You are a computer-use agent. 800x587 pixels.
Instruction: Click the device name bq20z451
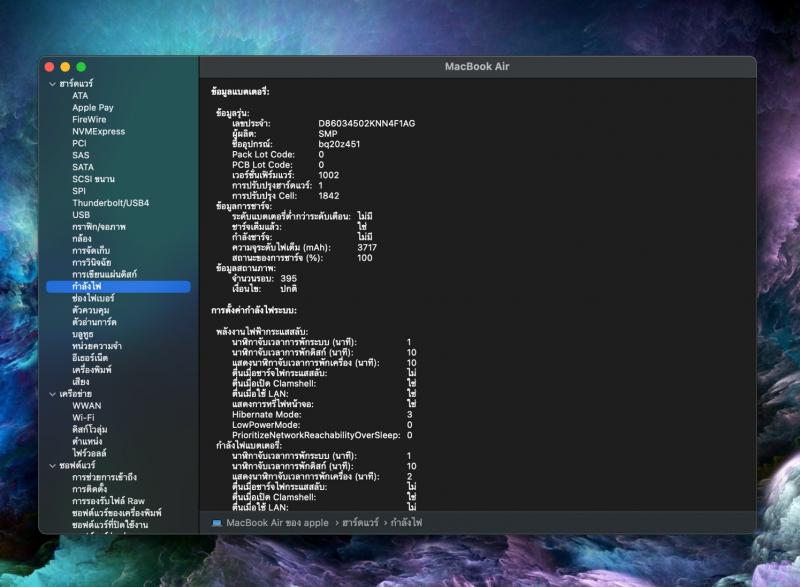pyautogui.click(x=339, y=144)
